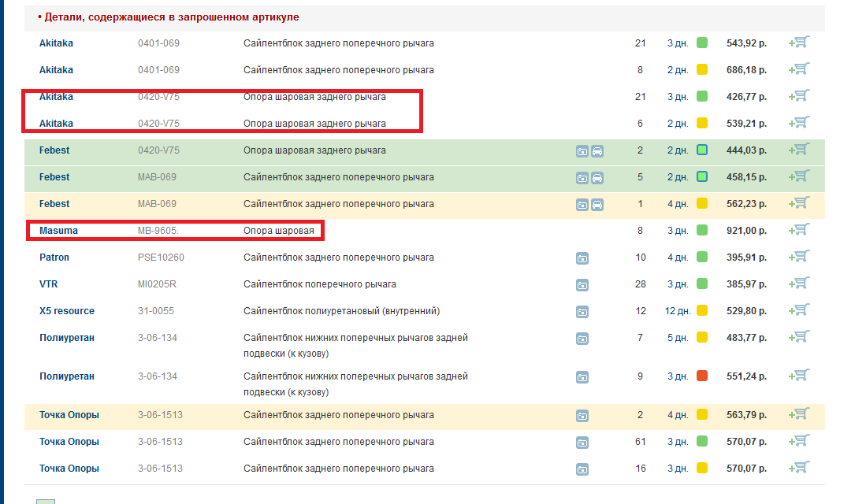Screen dimensions: 855x504
Task: Add VTR MI0205R to cart
Action: 799,283
